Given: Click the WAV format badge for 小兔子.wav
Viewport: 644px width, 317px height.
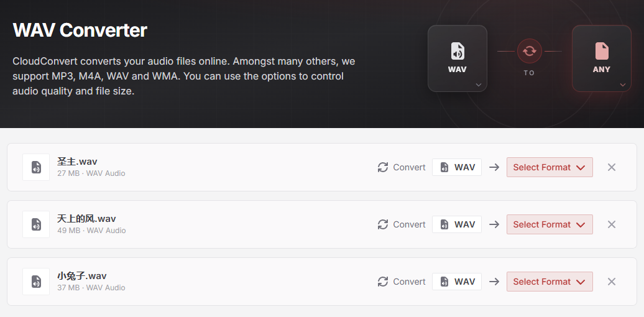Looking at the screenshot, I should coord(457,282).
